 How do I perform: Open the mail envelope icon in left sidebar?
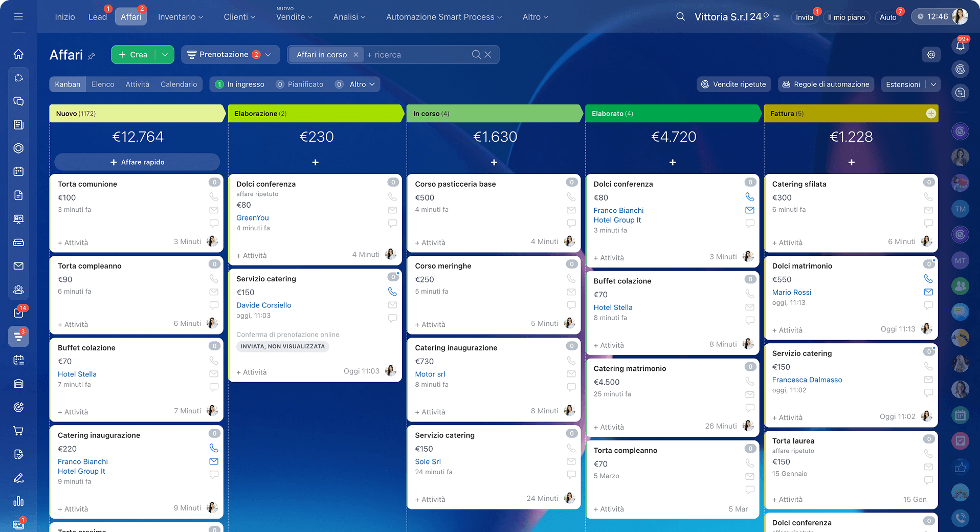coord(18,265)
